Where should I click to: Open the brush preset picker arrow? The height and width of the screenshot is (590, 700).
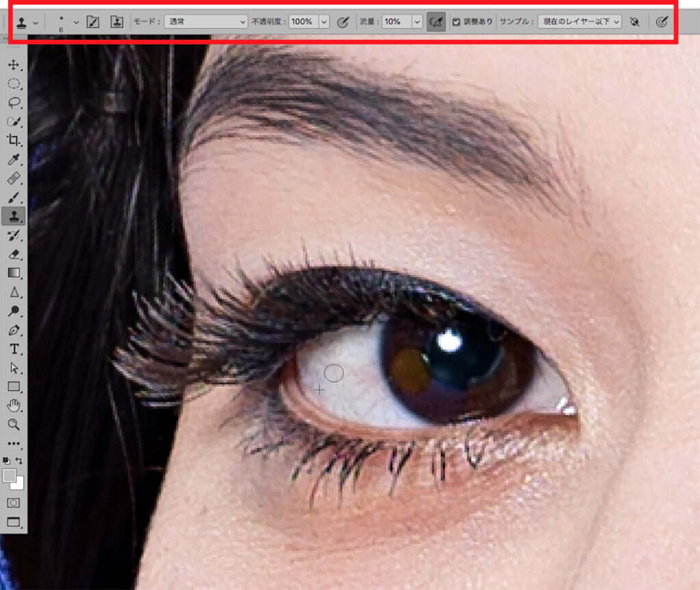click(76, 22)
